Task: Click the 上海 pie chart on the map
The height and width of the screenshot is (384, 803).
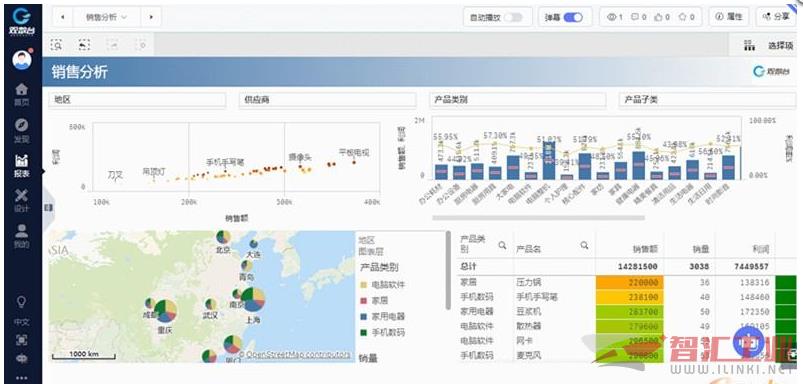Action: [x=253, y=300]
